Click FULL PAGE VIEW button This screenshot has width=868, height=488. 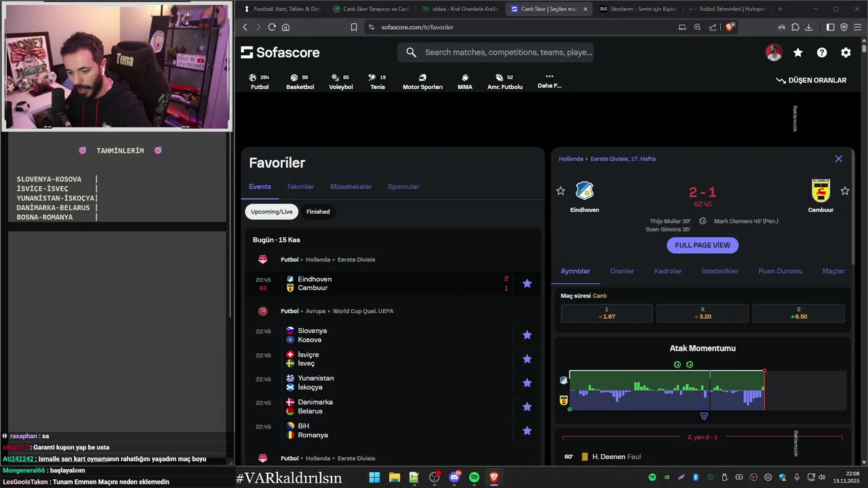[x=703, y=245]
